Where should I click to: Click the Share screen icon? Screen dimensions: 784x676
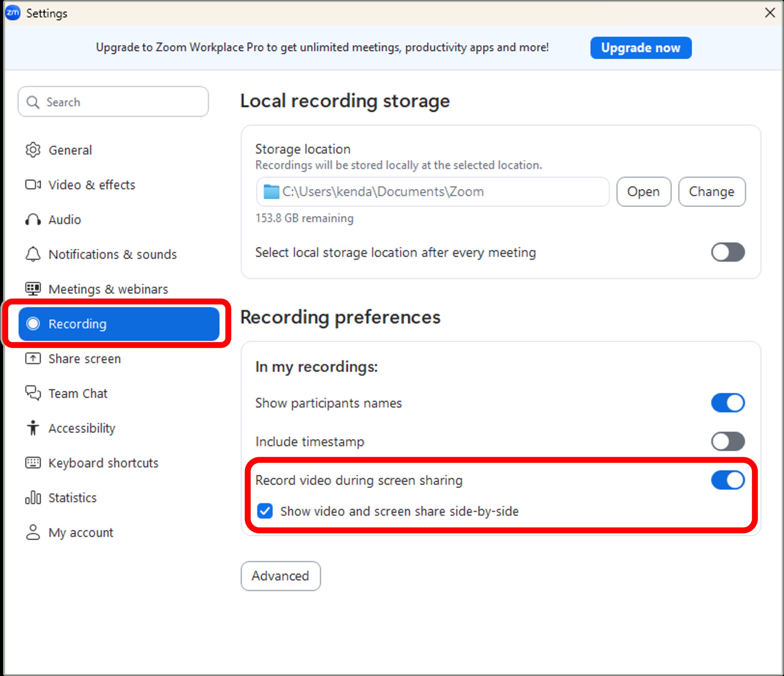pos(33,358)
